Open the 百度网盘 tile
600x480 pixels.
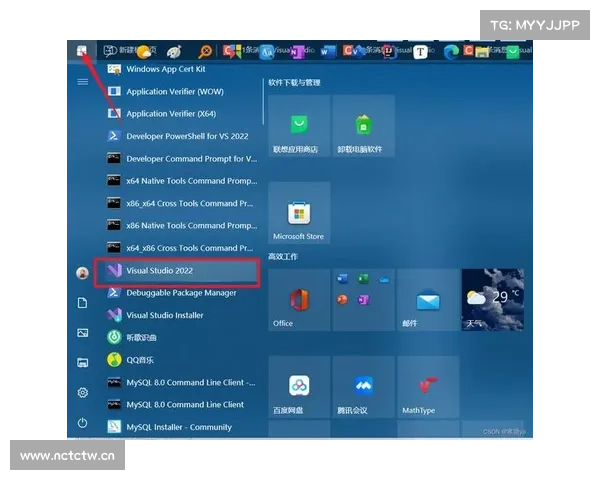click(x=299, y=387)
